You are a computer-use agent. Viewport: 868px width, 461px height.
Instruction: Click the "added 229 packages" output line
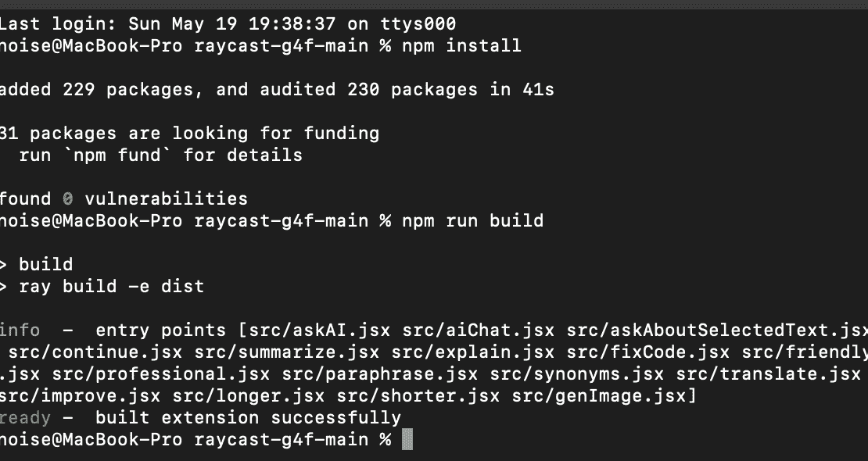click(x=275, y=90)
